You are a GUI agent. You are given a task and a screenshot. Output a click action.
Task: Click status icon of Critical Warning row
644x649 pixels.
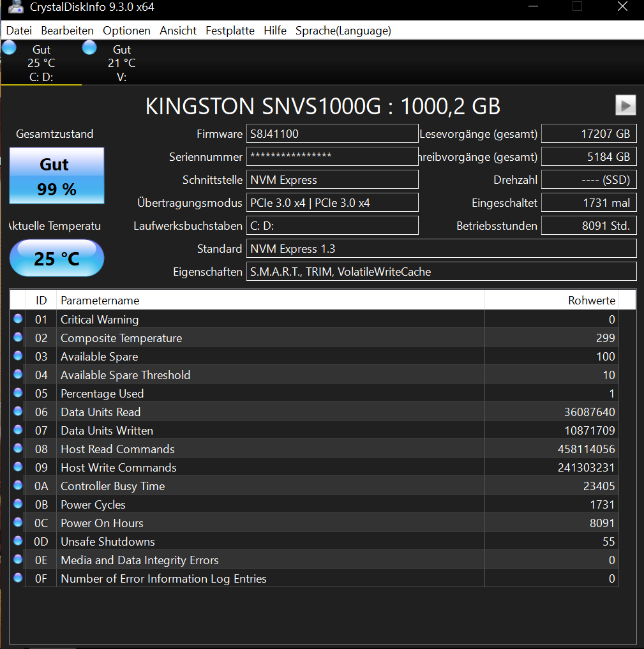coord(18,318)
